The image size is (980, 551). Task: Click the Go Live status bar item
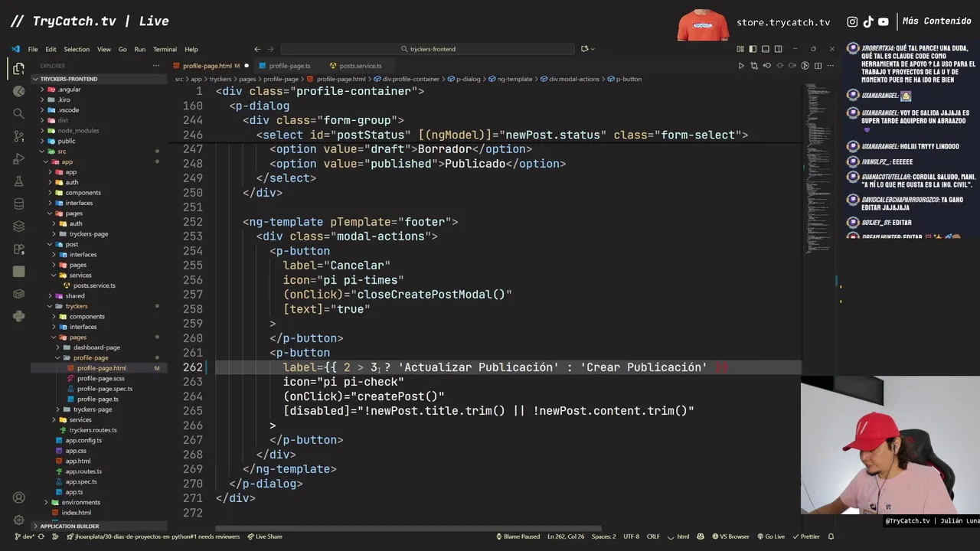(770, 536)
